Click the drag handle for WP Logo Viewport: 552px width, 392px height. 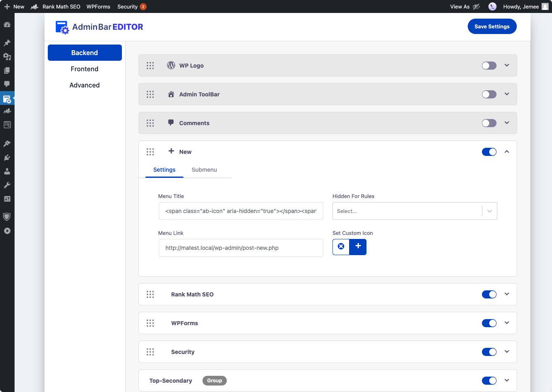click(x=150, y=66)
